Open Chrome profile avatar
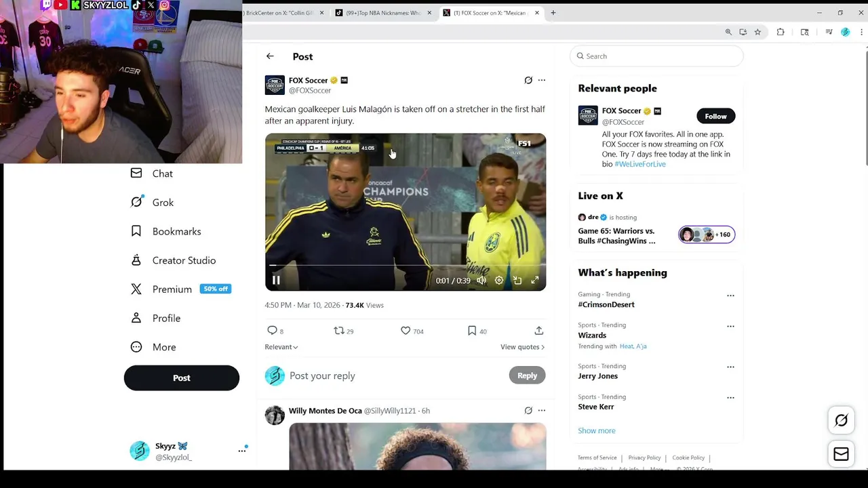868x488 pixels. click(x=845, y=32)
